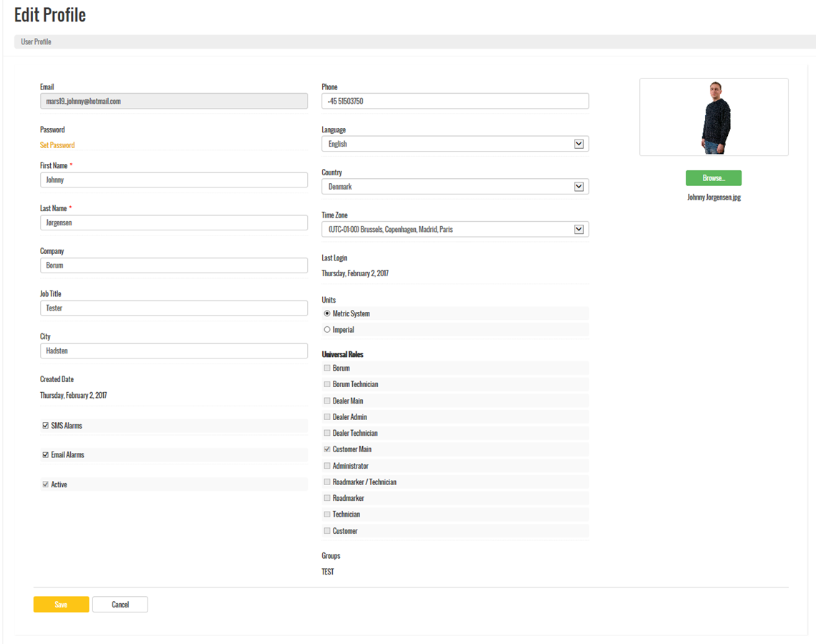816x644 pixels.
Task: Check the Administrator role checkbox
Action: pyautogui.click(x=327, y=466)
